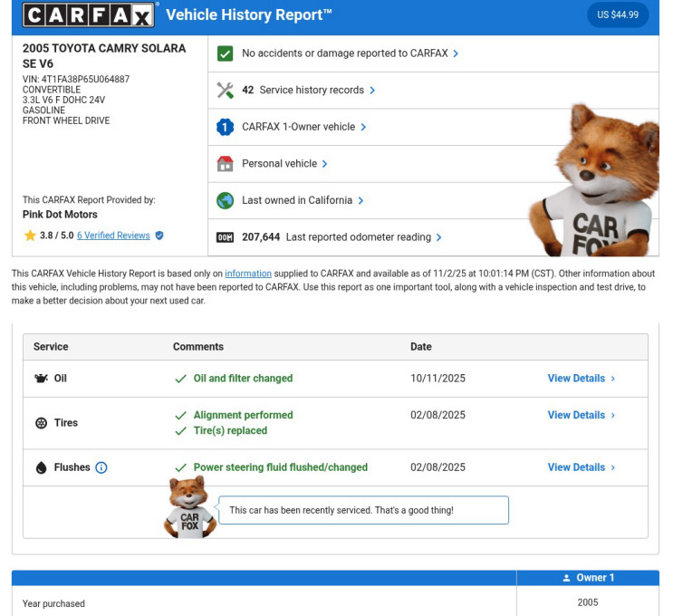Click the odometer reading icon
Viewport: 673px width, 616px height.
coord(226,237)
